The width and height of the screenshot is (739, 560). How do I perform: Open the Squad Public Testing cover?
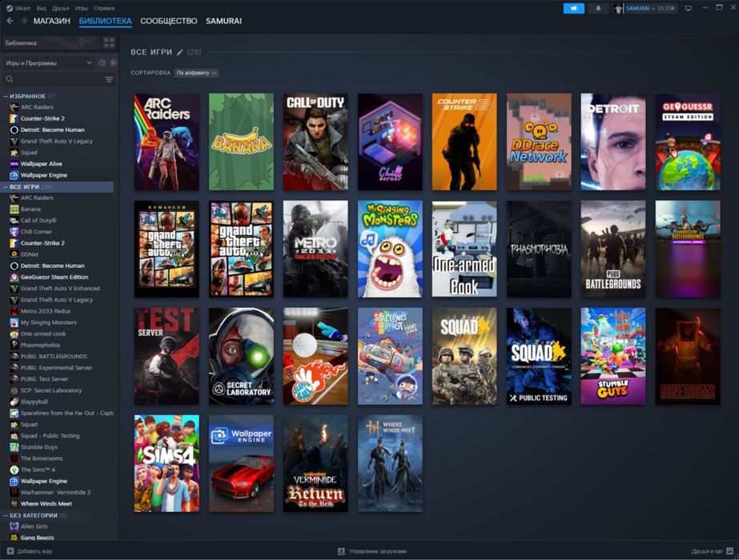[x=539, y=357]
